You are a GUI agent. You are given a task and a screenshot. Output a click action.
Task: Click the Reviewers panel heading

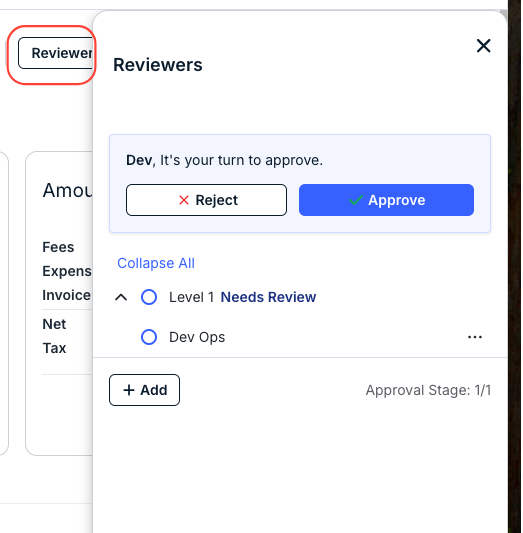point(158,65)
